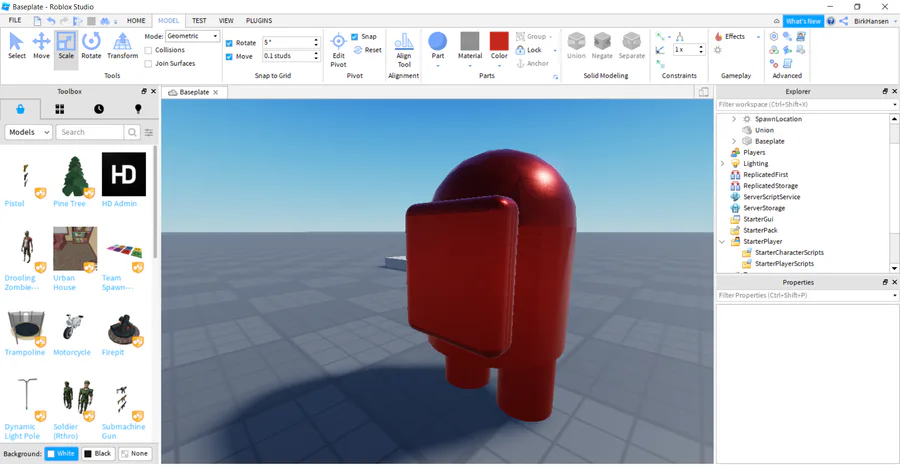900x469 pixels.
Task: Set Toolbox background to None
Action: coord(134,454)
